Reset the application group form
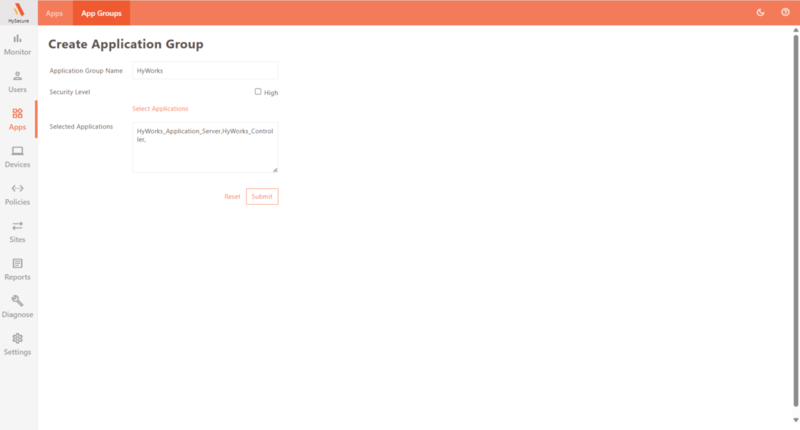The width and height of the screenshot is (800, 430). [232, 196]
